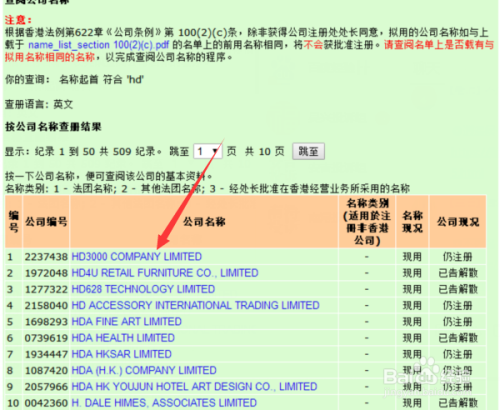Click 现用 name status in HDA FINE ART row
The image size is (500, 410).
pos(412,322)
